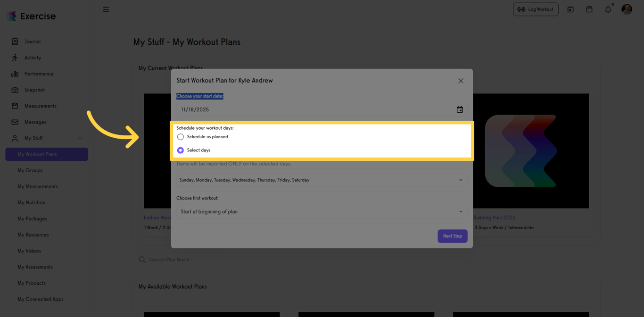Click the Next Step button
The image size is (644, 317).
tap(452, 236)
